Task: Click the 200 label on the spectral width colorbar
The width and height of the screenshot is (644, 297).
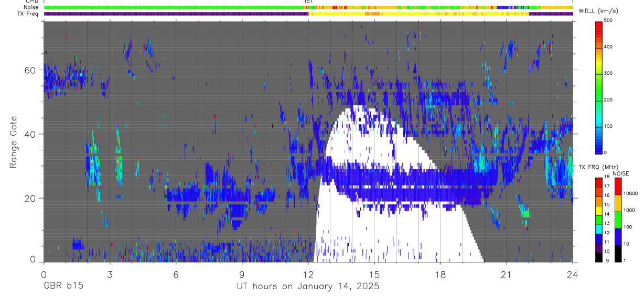Action: click(x=608, y=100)
